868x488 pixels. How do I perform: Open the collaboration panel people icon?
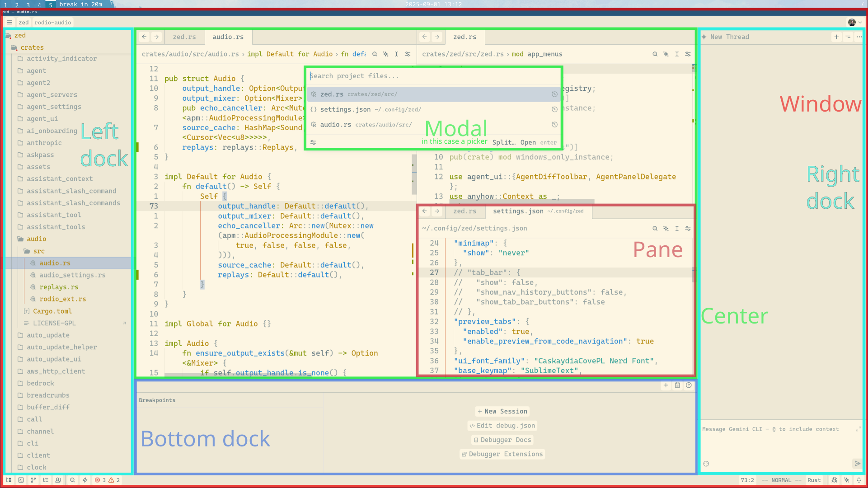tap(58, 480)
